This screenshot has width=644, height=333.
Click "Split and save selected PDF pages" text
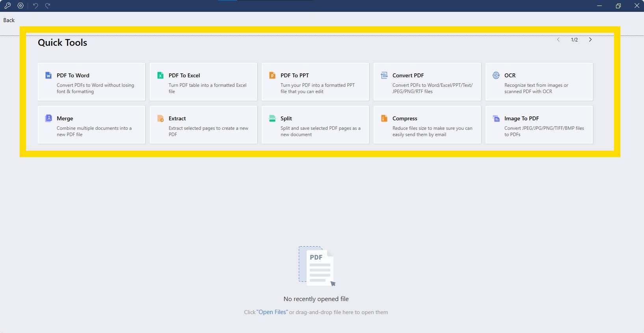(x=316, y=128)
